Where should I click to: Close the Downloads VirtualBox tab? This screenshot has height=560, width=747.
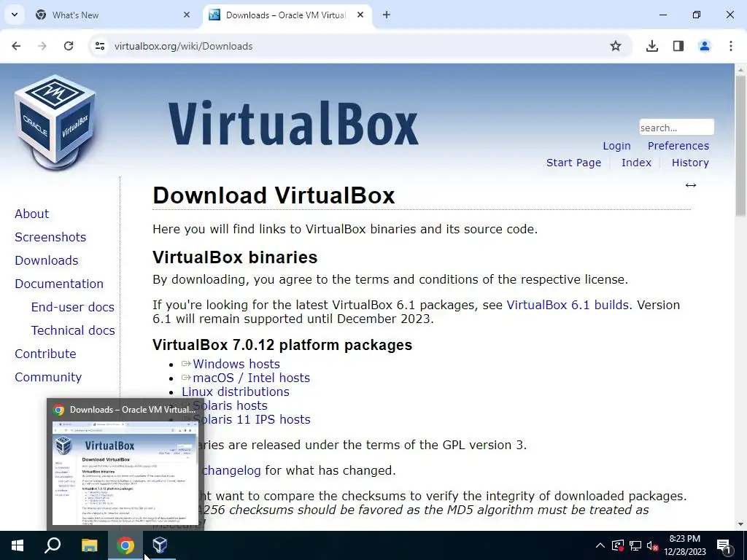tap(360, 15)
